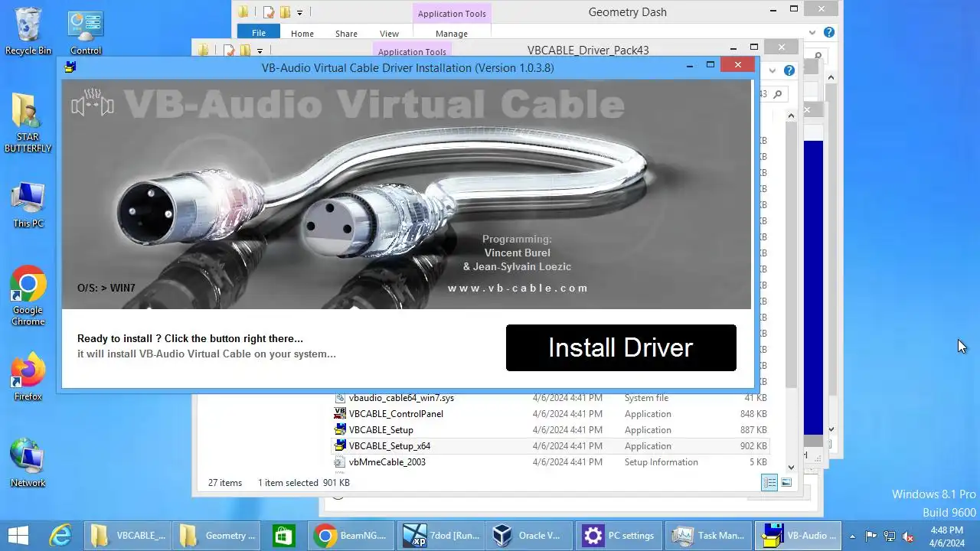
Task: Open Help icon in VBCABLE_Driver_Pack43 window
Action: tap(789, 70)
